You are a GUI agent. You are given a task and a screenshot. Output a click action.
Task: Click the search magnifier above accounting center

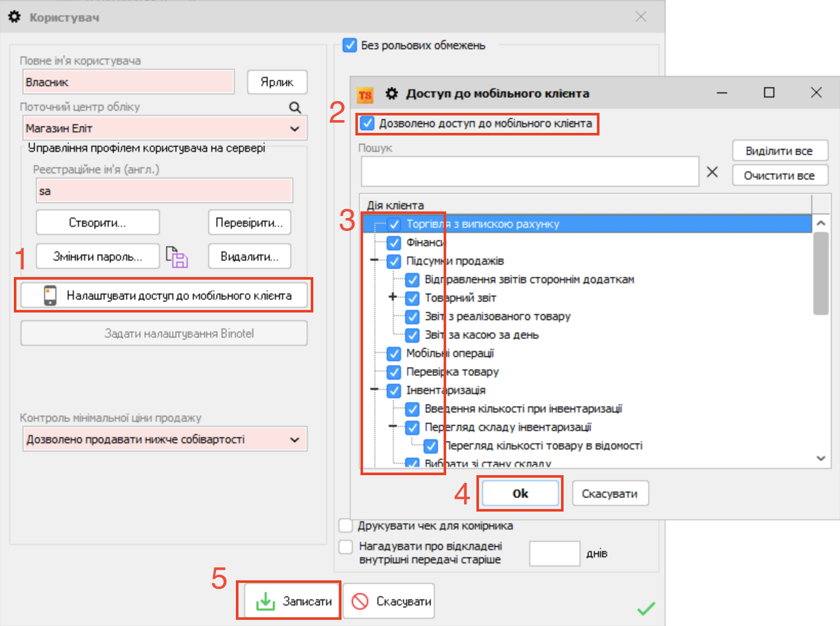(295, 107)
